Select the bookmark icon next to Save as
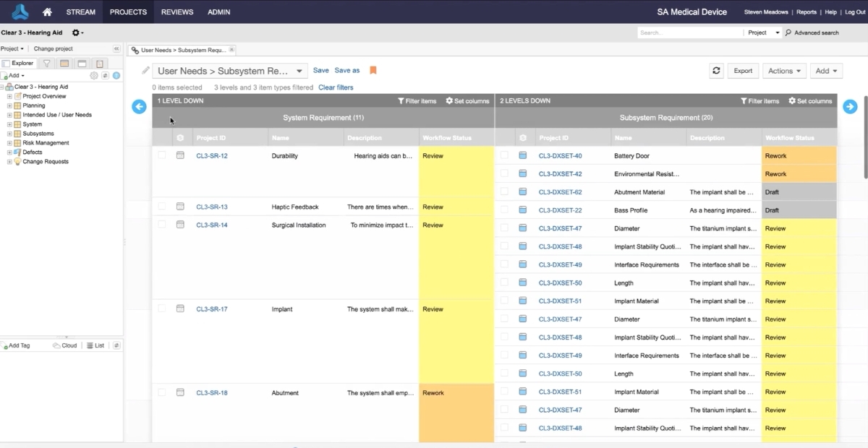868x448 pixels. pos(373,70)
